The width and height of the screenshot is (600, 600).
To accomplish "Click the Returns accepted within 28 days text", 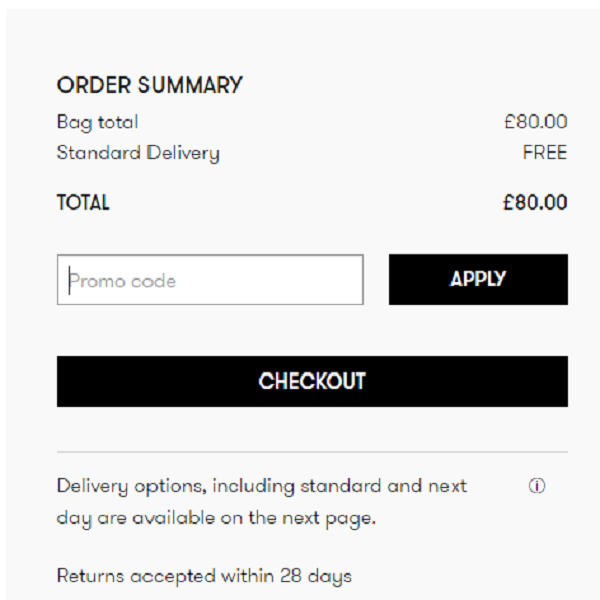I will pos(204,576).
